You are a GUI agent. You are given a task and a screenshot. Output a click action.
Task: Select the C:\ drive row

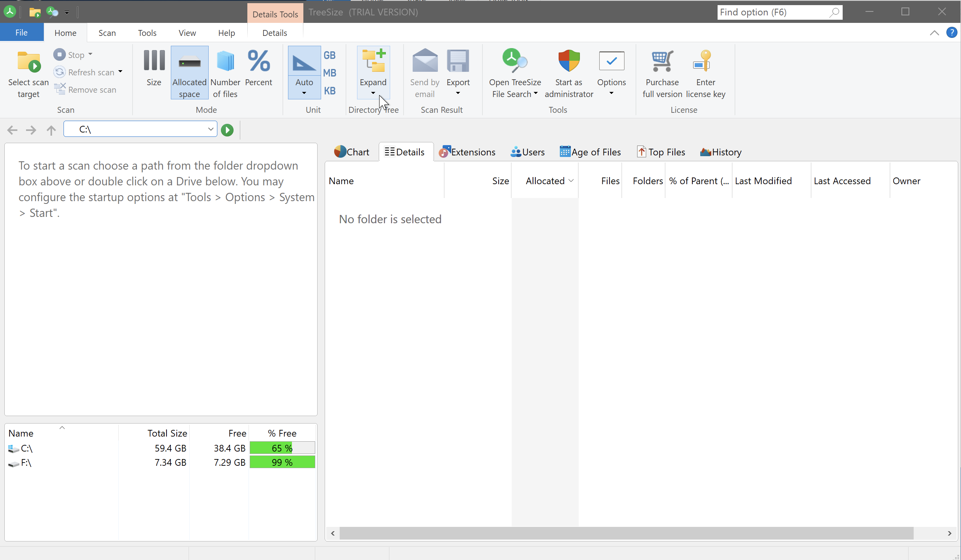[161, 448]
